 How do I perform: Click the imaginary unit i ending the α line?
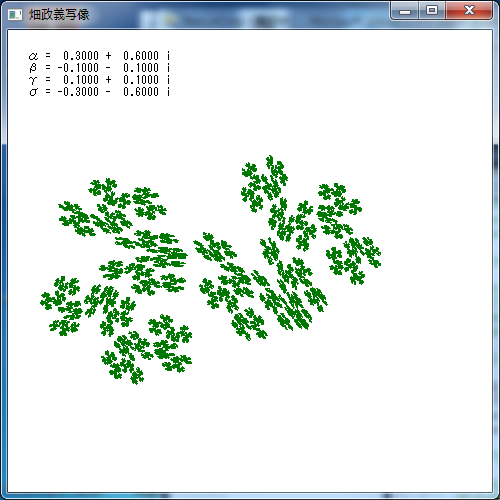pos(168,55)
